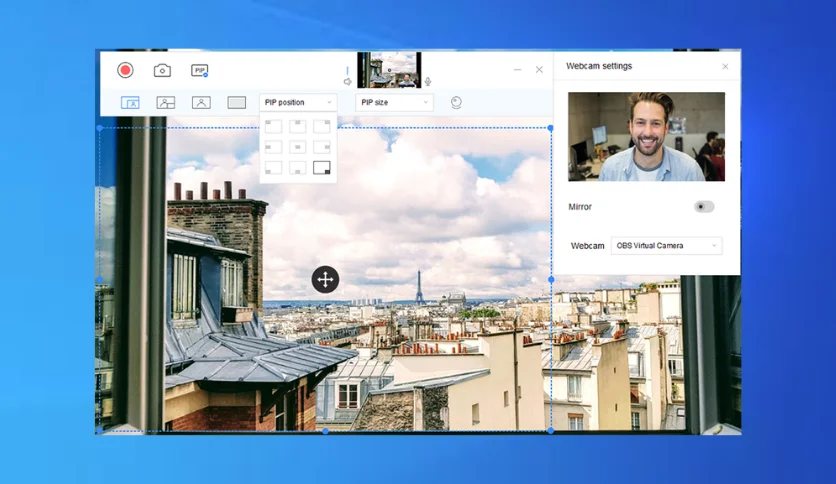Open webcam settings via the webcam icon
836x484 pixels.
(456, 102)
